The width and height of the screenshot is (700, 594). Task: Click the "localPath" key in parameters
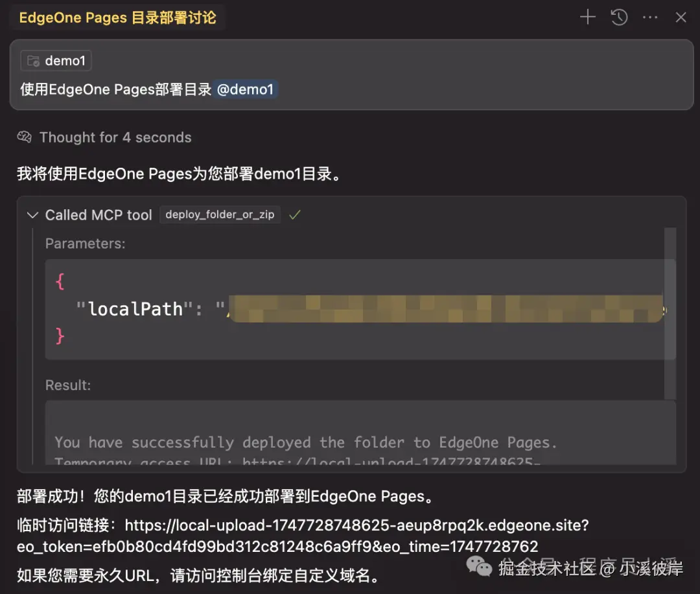[x=135, y=309]
